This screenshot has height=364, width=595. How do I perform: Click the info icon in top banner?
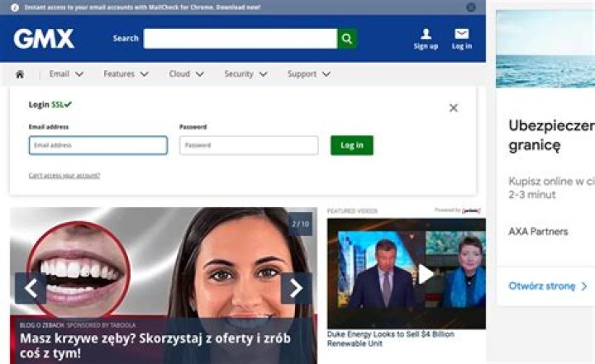point(15,7)
